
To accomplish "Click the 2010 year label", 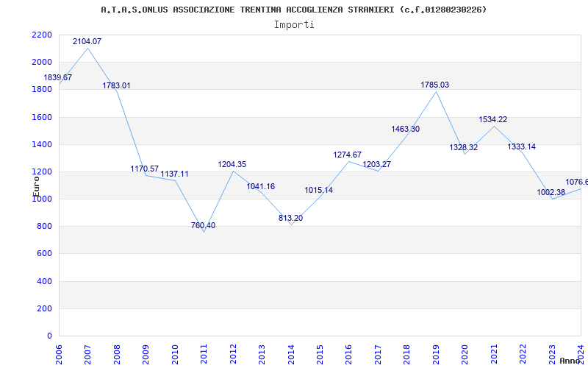I will pos(175,354).
